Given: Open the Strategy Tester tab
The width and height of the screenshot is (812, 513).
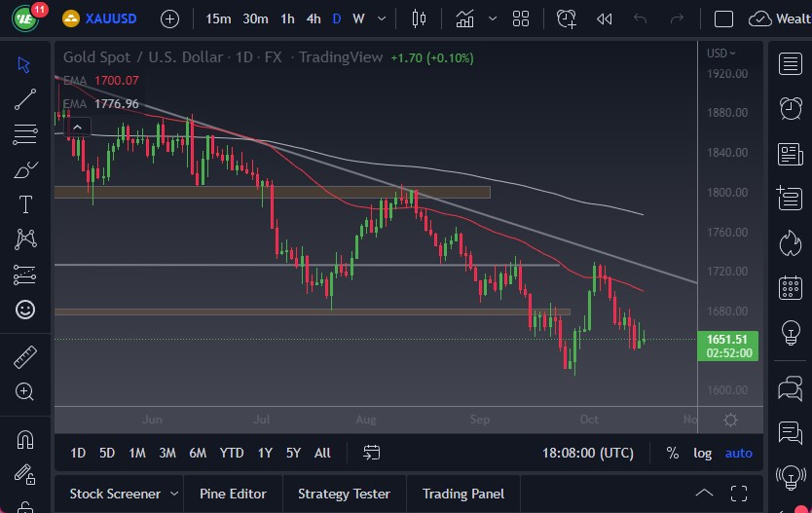Looking at the screenshot, I should pos(344,494).
